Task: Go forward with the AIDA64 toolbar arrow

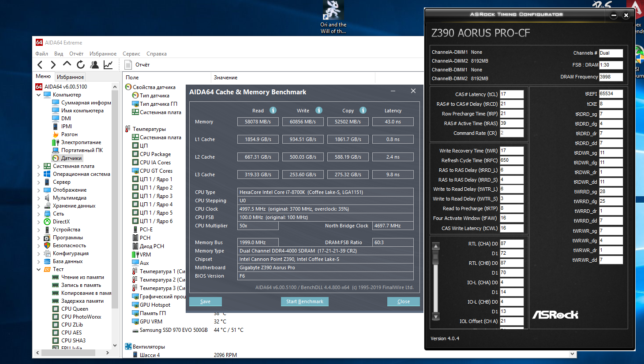Action: pyautogui.click(x=53, y=65)
